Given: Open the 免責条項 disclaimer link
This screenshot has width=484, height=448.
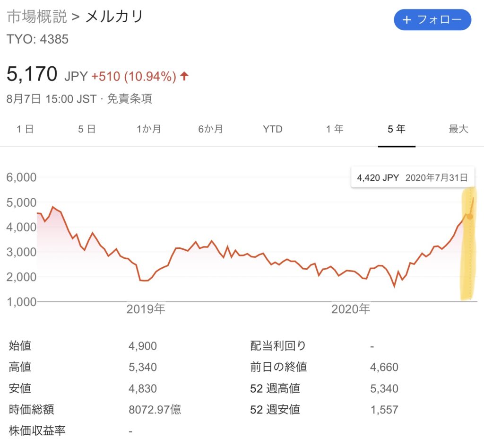Looking at the screenshot, I should (x=130, y=99).
